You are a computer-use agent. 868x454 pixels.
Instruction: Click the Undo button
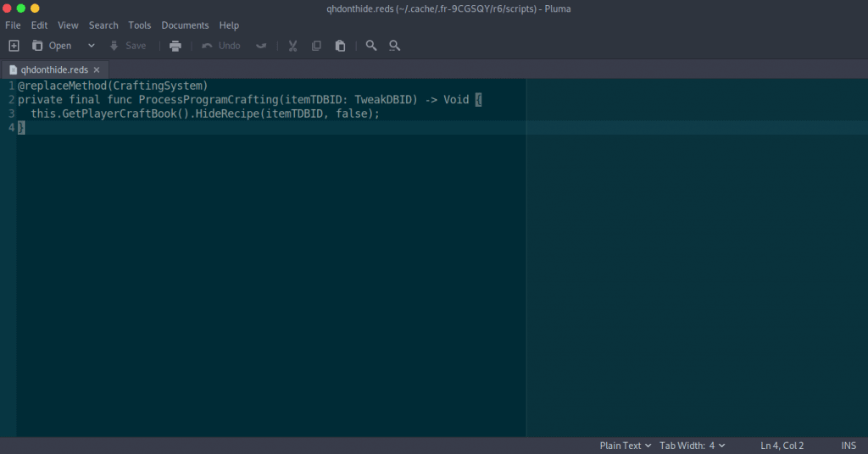(221, 46)
